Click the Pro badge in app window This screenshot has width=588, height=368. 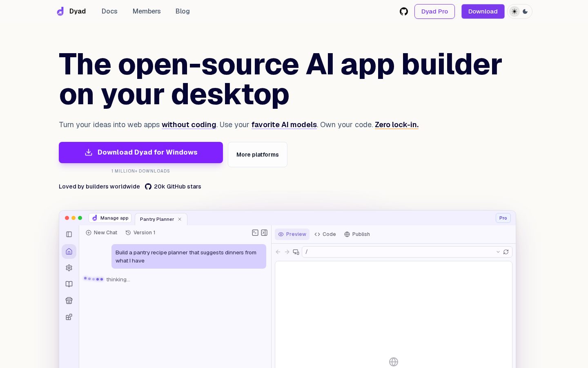(x=503, y=218)
